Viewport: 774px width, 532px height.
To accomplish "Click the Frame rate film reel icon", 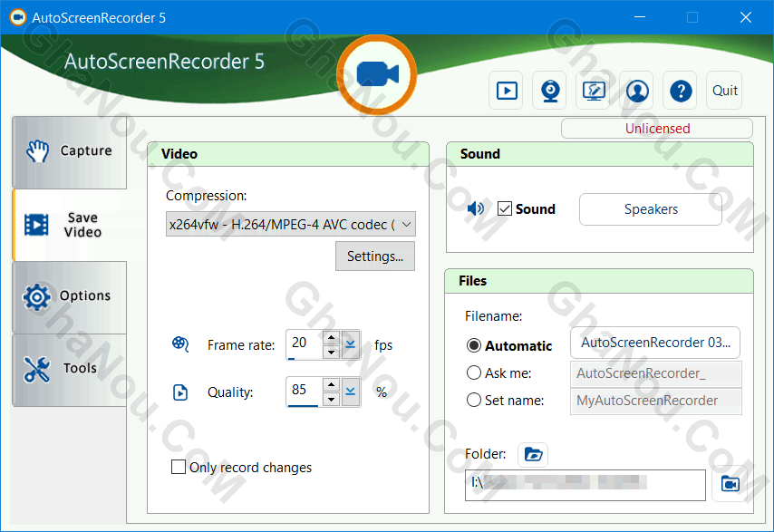I will point(180,344).
